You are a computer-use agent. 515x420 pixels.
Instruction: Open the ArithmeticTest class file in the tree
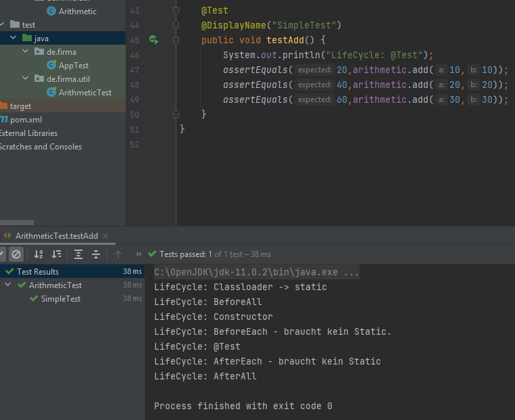[84, 93]
